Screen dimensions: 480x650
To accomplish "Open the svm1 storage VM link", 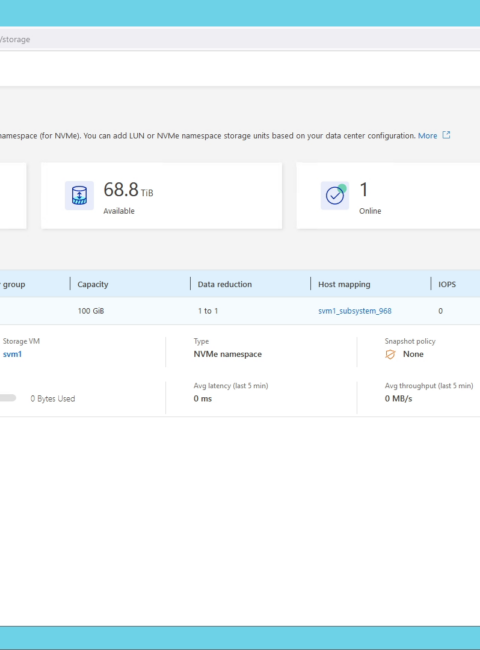I will pos(12,354).
